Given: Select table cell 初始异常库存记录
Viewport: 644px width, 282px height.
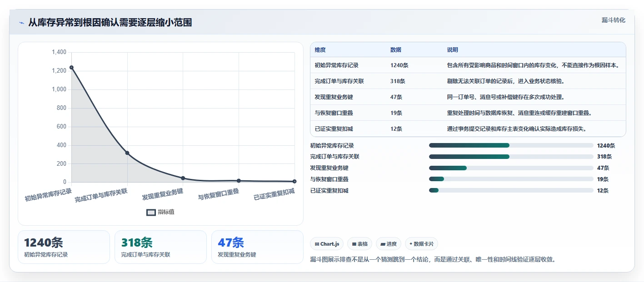Looking at the screenshot, I should click(337, 65).
